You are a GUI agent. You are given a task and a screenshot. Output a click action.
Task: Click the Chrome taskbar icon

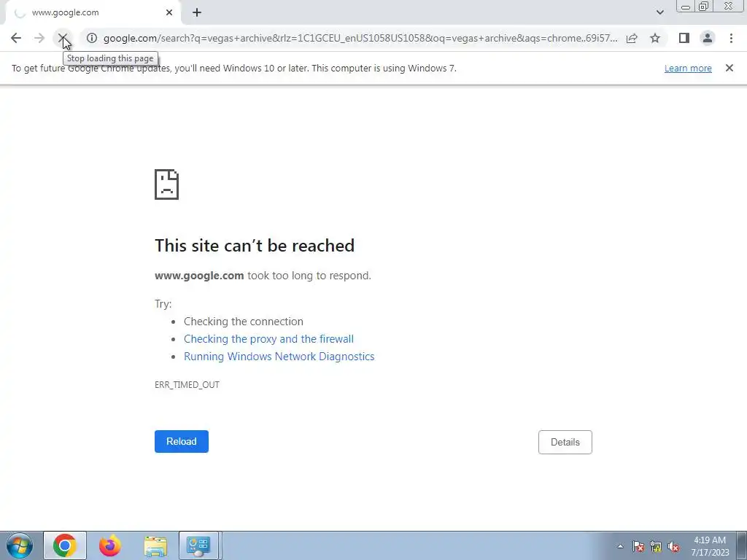pyautogui.click(x=65, y=545)
